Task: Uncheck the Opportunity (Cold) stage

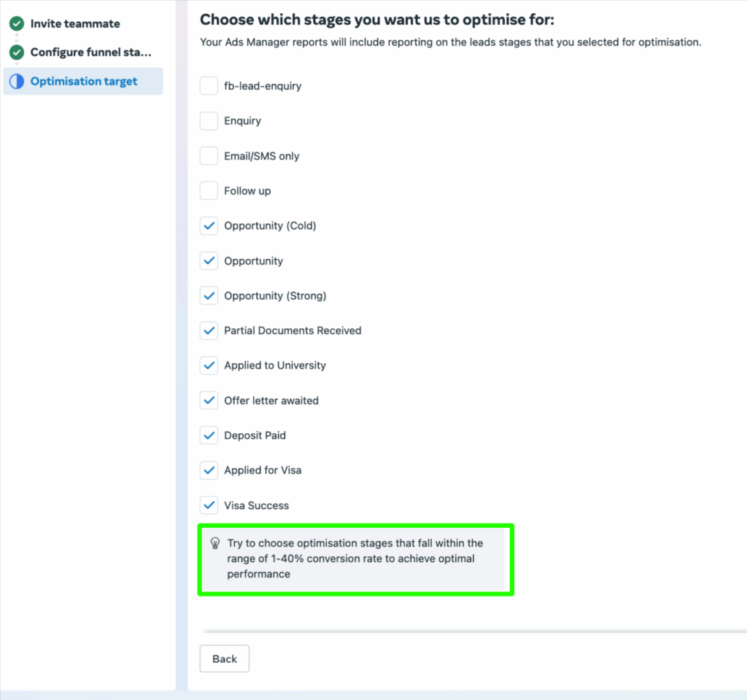Action: tap(209, 226)
